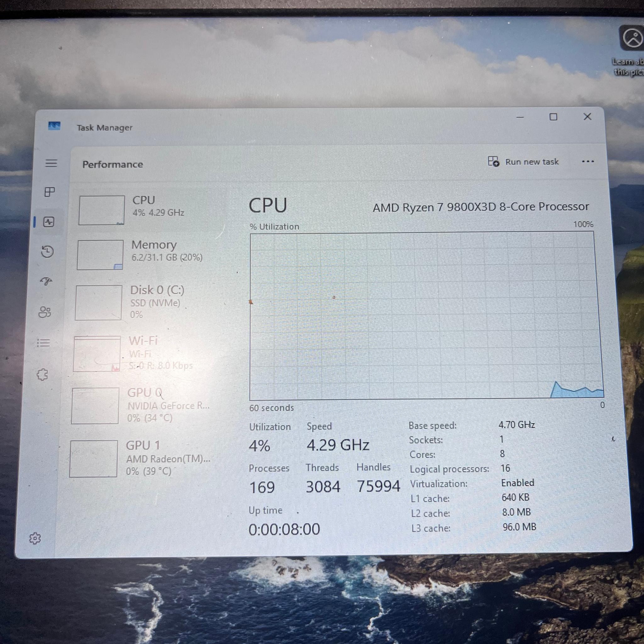Click the 169 processes value
The width and height of the screenshot is (644, 644).
pyautogui.click(x=262, y=487)
